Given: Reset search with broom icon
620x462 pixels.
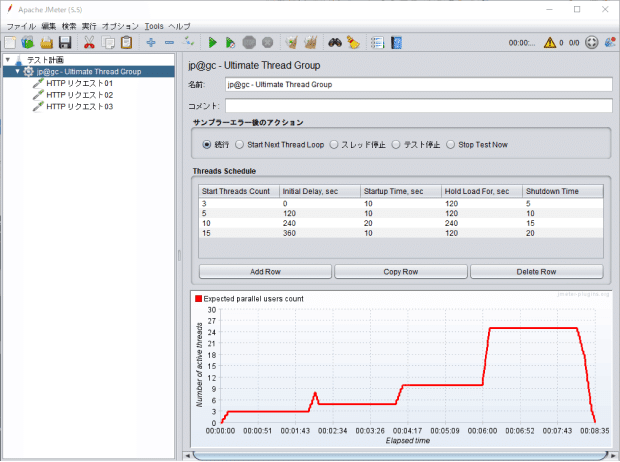Looking at the screenshot, I should tap(353, 42).
